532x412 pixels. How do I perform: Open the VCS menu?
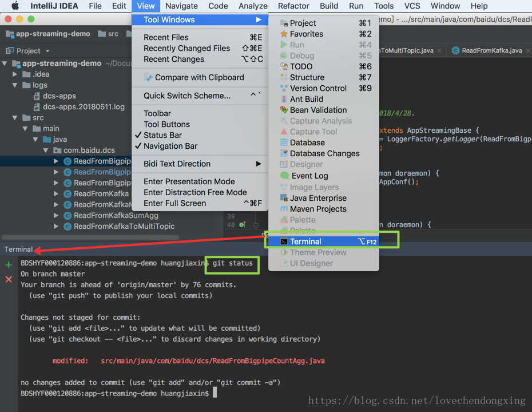tap(412, 6)
